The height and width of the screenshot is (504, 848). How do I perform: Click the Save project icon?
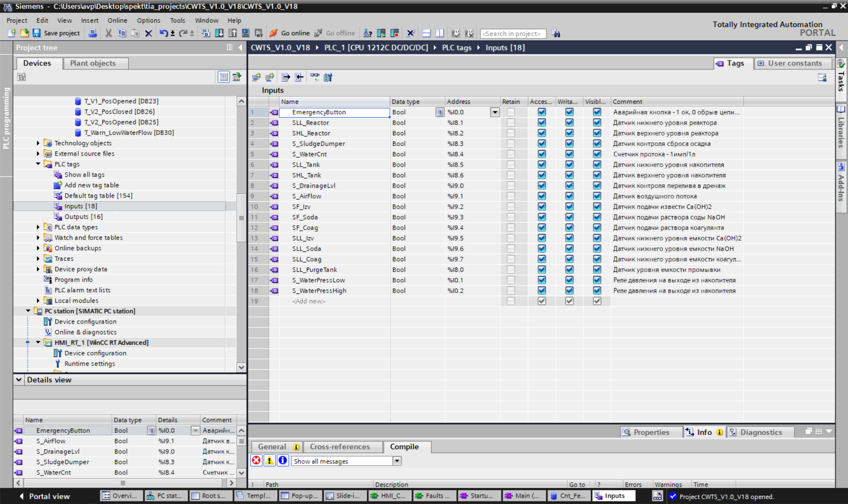tap(37, 33)
